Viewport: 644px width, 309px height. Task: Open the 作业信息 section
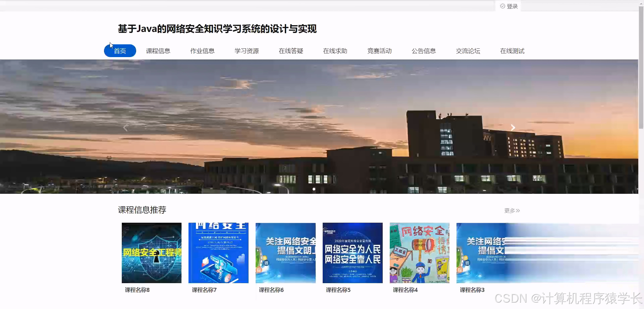click(x=202, y=51)
